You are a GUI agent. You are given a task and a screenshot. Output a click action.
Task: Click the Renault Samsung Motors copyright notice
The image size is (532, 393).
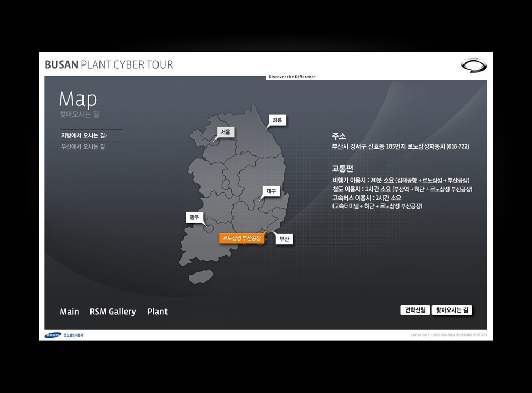click(x=448, y=335)
